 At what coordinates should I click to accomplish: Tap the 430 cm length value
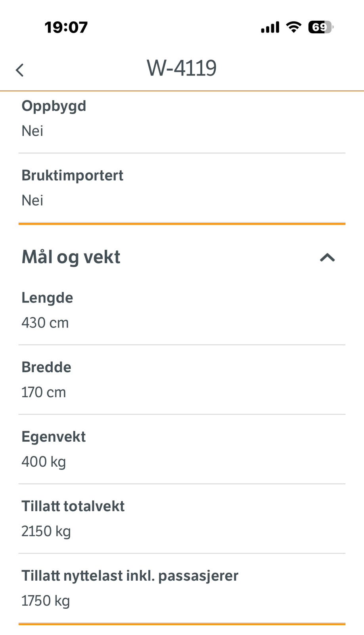pyautogui.click(x=45, y=323)
